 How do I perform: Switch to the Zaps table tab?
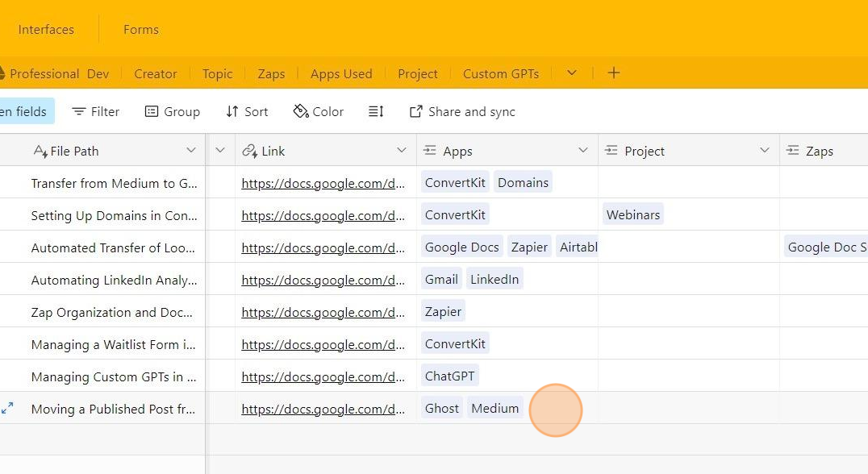(x=271, y=73)
